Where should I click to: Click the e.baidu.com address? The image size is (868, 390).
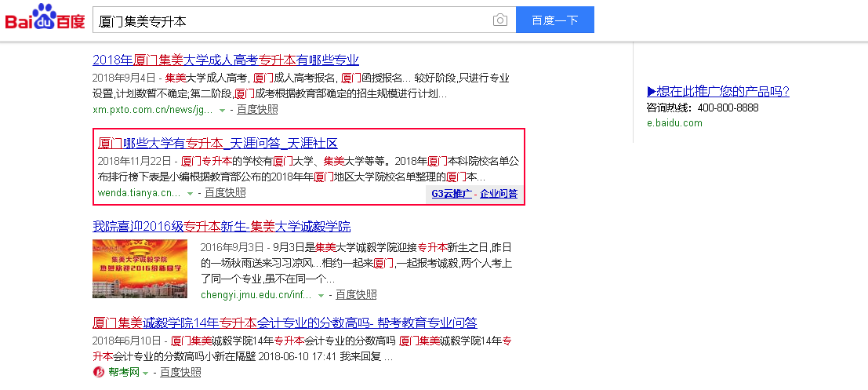point(674,123)
